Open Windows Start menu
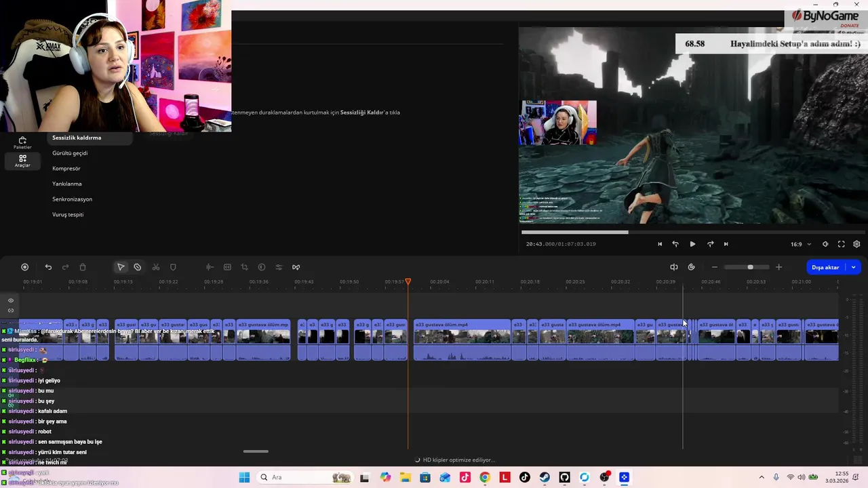Viewport: 868px width, 488px height. (x=244, y=477)
